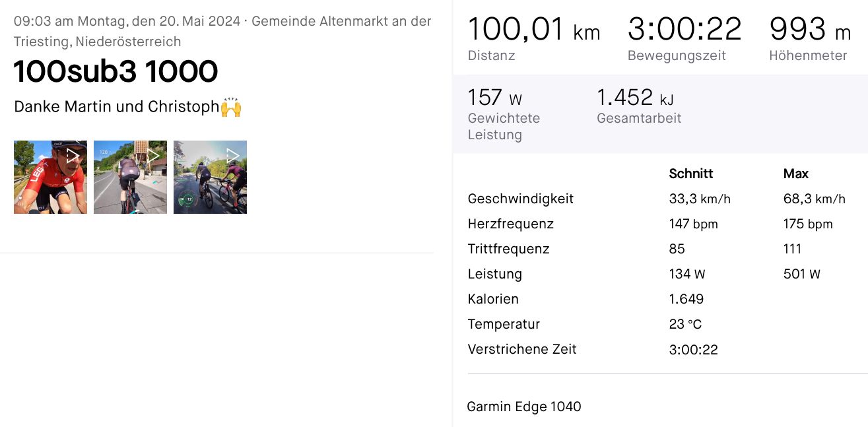Play the video showing the wooden silo tower
The width and height of the screenshot is (868, 427).
coord(130,177)
